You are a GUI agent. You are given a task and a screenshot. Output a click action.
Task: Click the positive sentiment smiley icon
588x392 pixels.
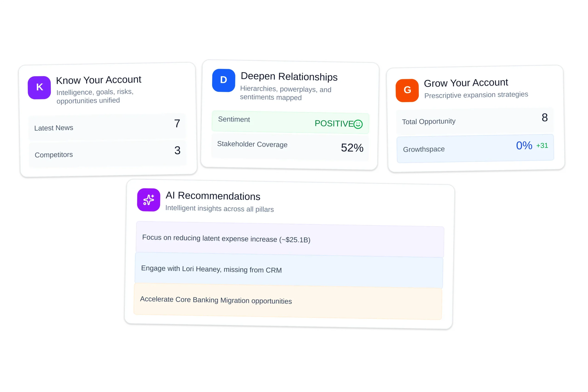[358, 124]
